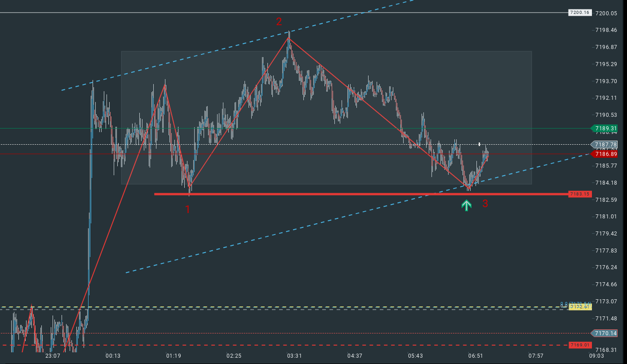Click the 7182.59 price axis value
The image size is (627, 364).
tap(605, 200)
